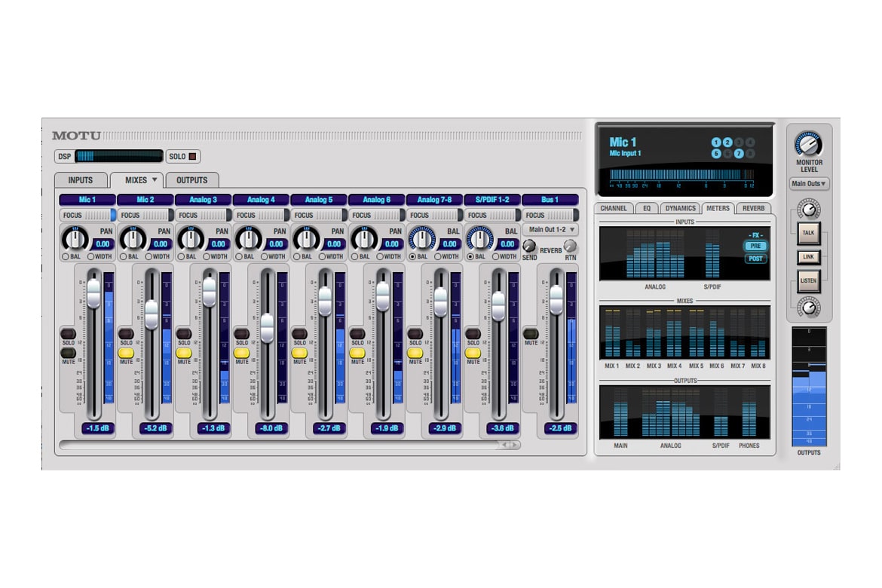Click the Mic 1 pan knob
The width and height of the screenshot is (882, 588).
75,240
